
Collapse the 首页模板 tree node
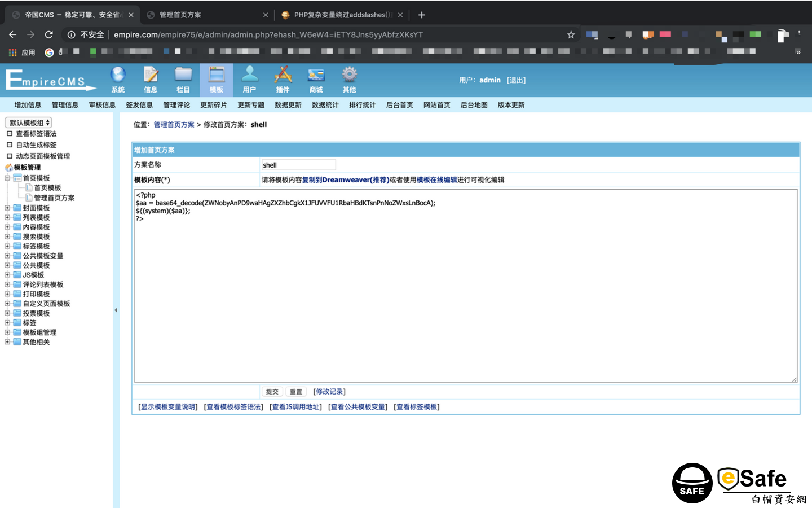[x=7, y=178]
